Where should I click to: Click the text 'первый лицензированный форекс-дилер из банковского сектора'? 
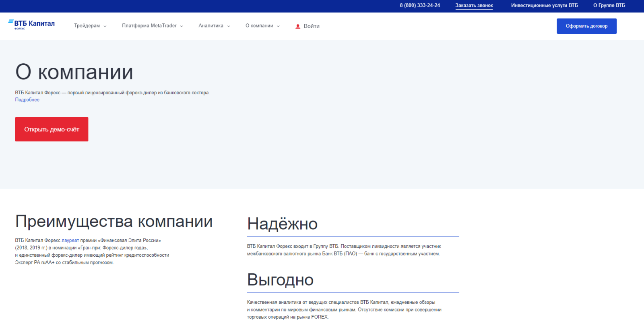(138, 93)
